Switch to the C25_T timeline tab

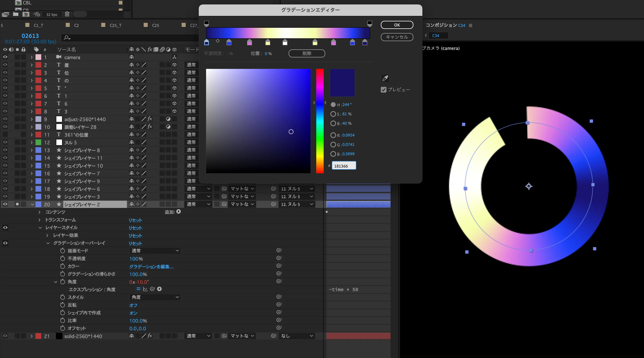(115, 25)
